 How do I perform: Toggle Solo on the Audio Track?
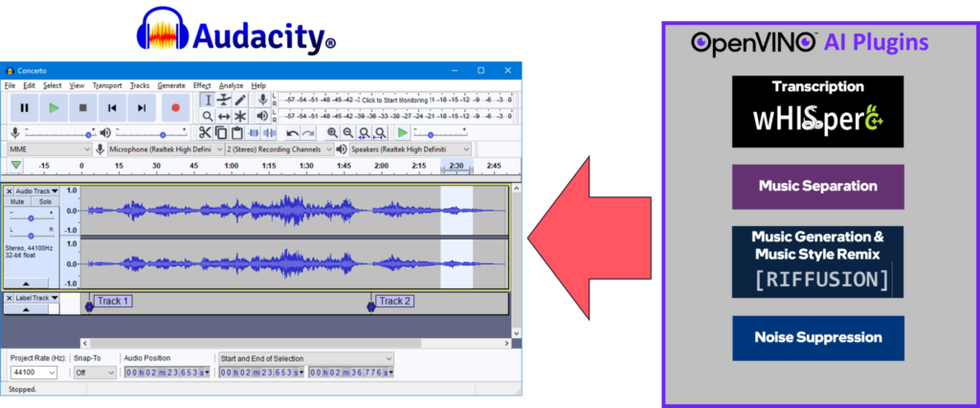point(45,202)
